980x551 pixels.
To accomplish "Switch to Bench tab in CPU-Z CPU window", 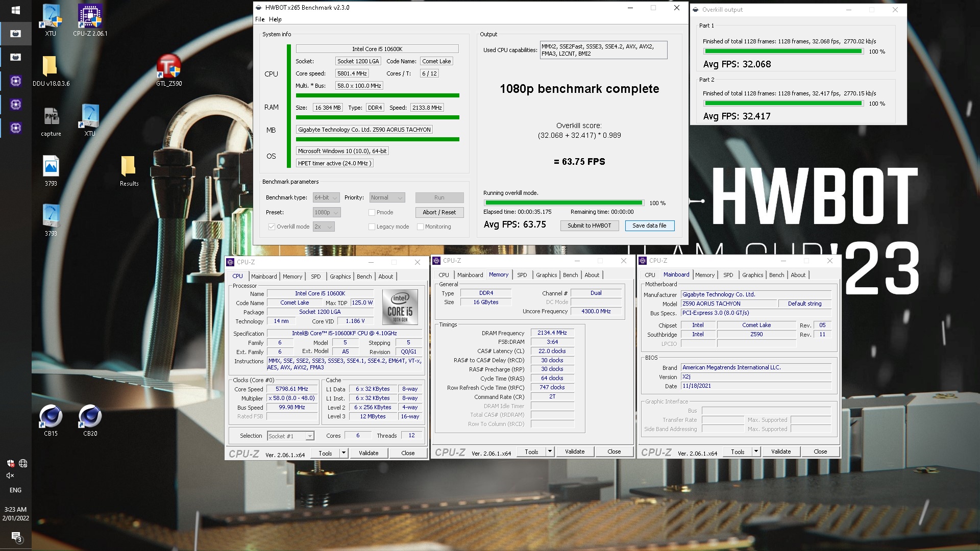I will [364, 277].
